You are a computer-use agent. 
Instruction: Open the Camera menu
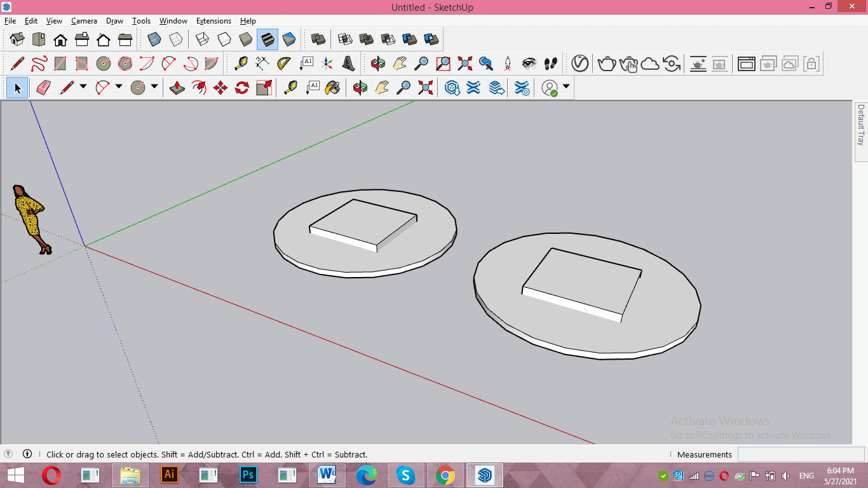pos(84,21)
